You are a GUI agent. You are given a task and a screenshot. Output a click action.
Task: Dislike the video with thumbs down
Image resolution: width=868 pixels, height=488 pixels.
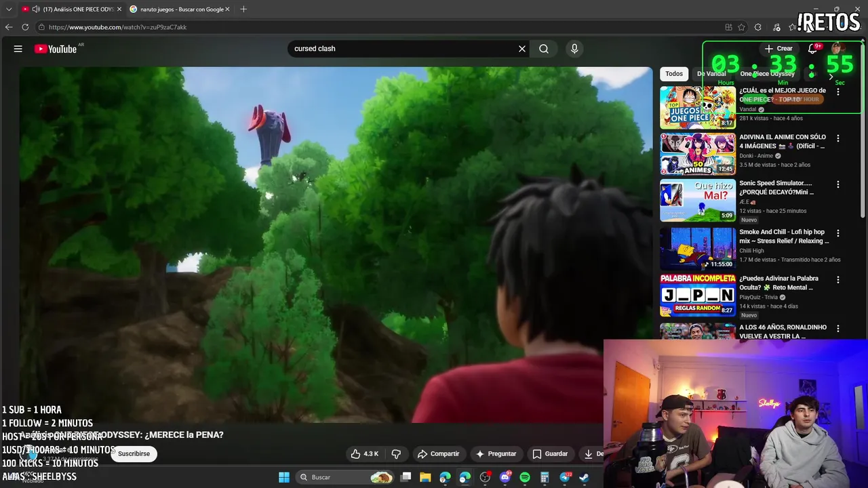(396, 454)
